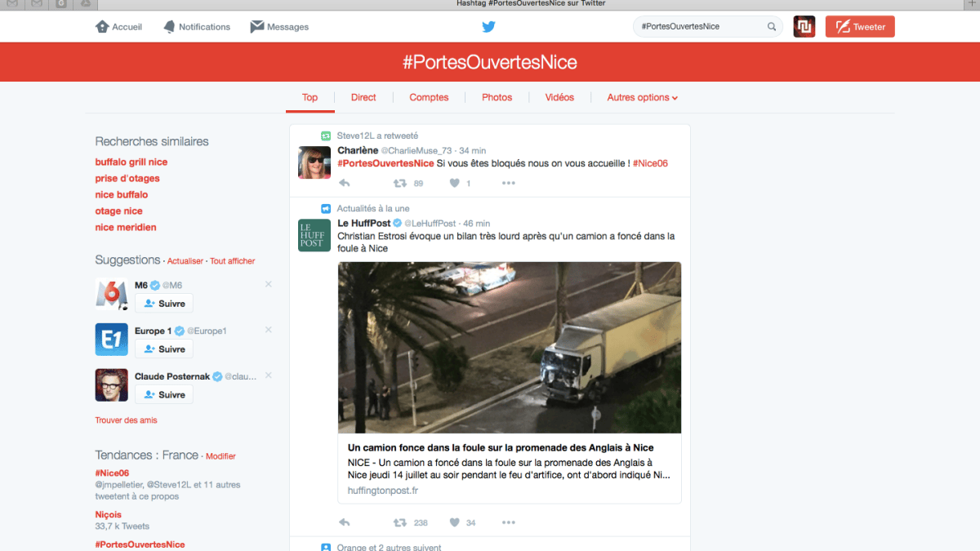This screenshot has width=980, height=551.
Task: Click Actualiser in Suggestions
Action: pyautogui.click(x=185, y=261)
